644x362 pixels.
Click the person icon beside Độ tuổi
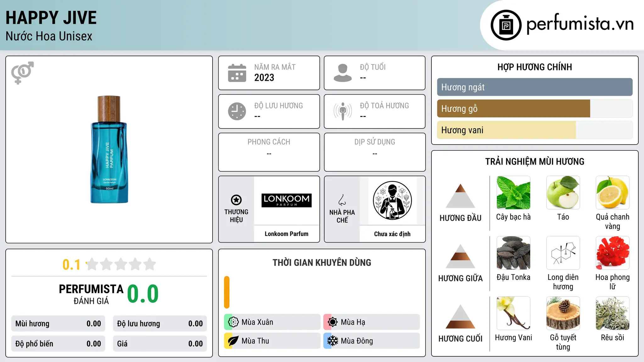point(342,73)
